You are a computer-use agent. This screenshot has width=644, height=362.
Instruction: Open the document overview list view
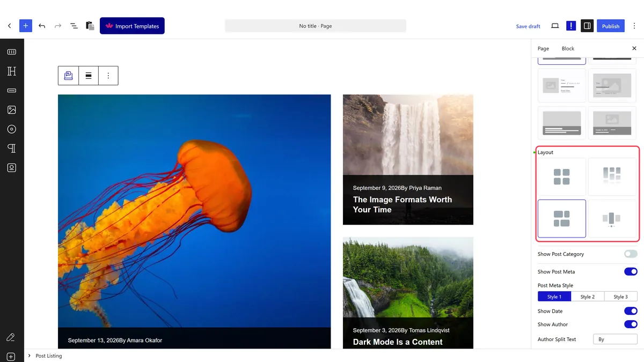click(x=74, y=26)
